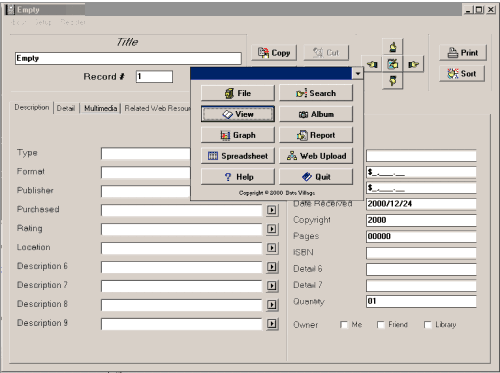Click the dropdown arrow on the blue popup bar
The image size is (500, 373).
[357, 73]
